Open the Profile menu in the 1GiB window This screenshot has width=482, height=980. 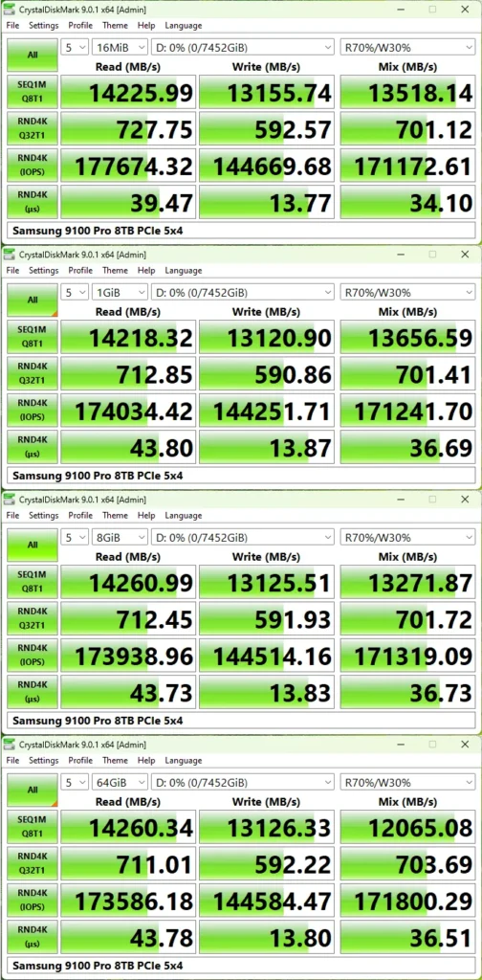[80, 271]
